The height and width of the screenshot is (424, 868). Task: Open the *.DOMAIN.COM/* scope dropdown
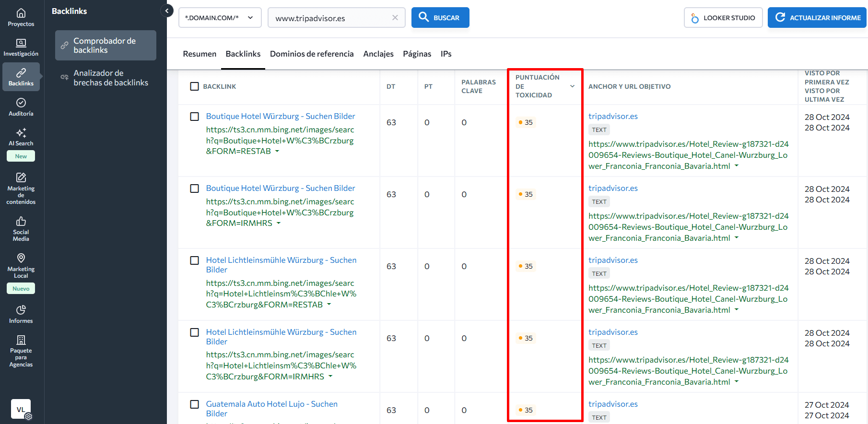pyautogui.click(x=220, y=18)
